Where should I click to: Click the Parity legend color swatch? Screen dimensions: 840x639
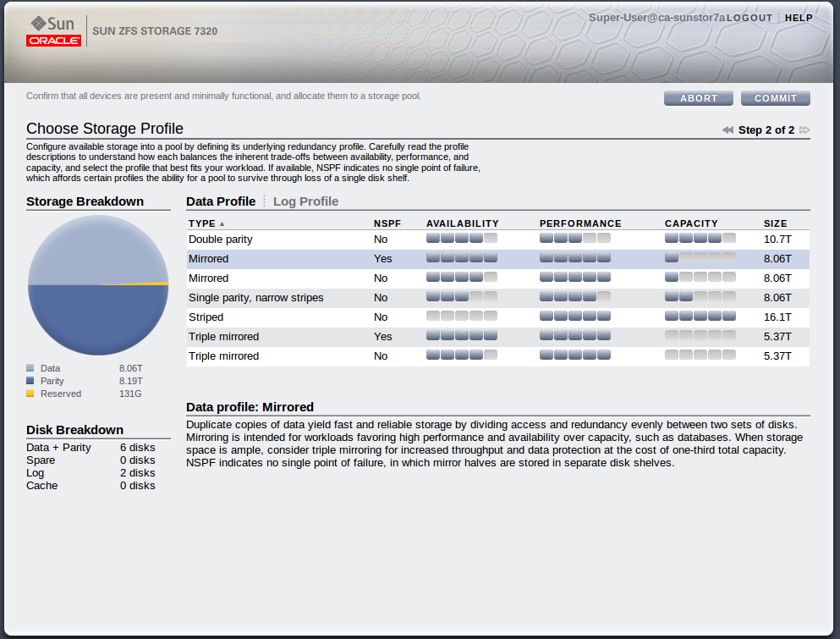pyautogui.click(x=30, y=382)
